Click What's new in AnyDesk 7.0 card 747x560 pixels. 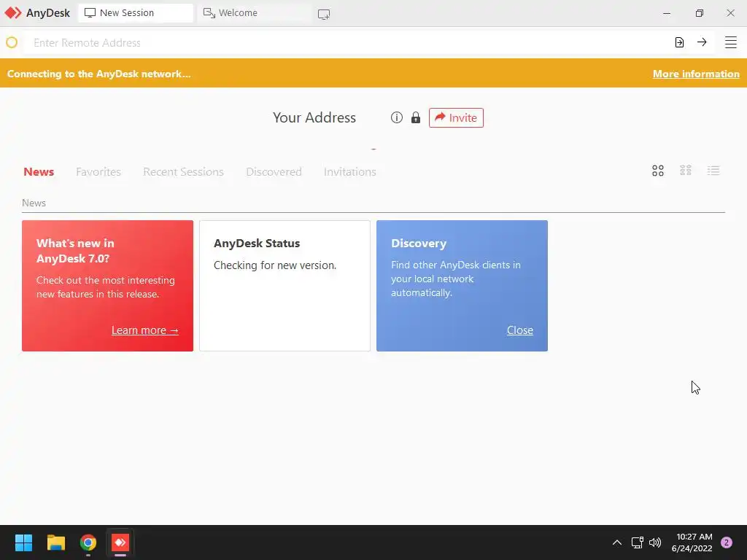coord(107,286)
